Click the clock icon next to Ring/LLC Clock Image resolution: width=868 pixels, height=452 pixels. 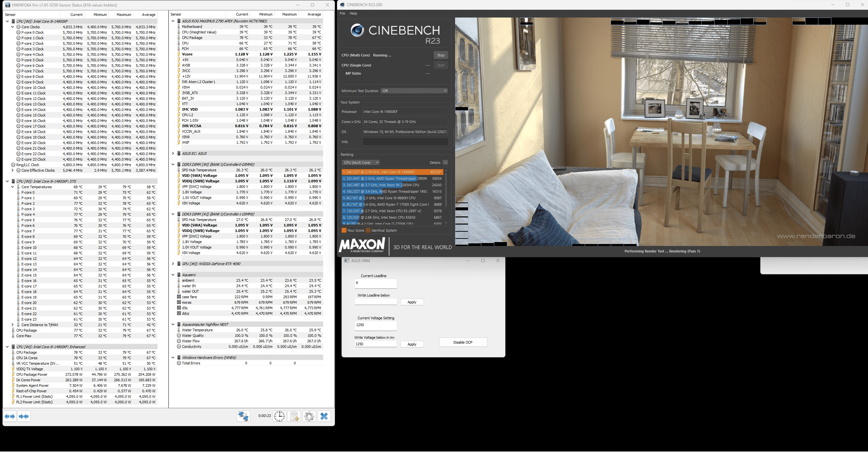coord(13,165)
